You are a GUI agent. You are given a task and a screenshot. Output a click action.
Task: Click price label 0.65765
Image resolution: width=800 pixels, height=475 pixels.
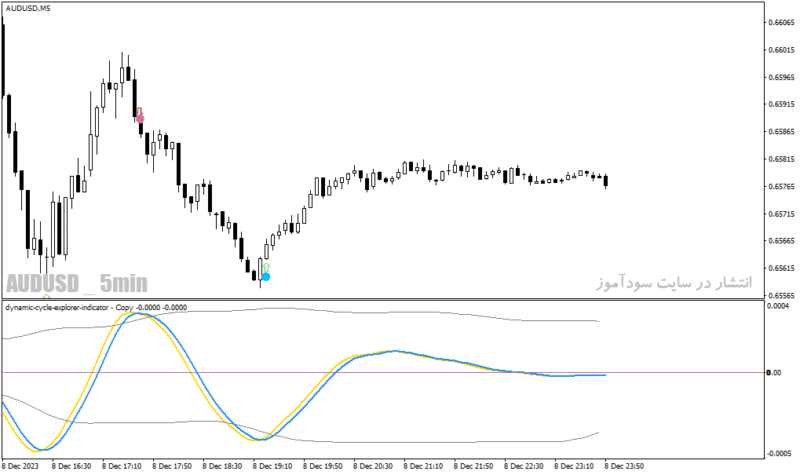tap(781, 187)
